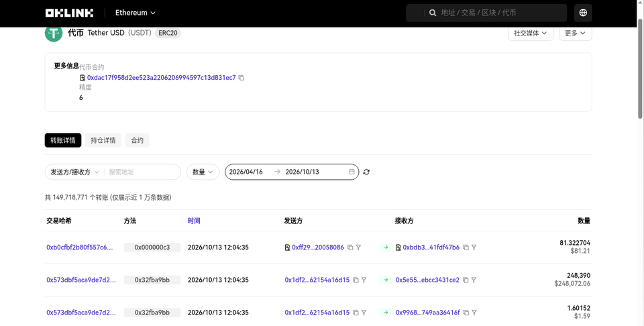Open the language globe icon

583,13
